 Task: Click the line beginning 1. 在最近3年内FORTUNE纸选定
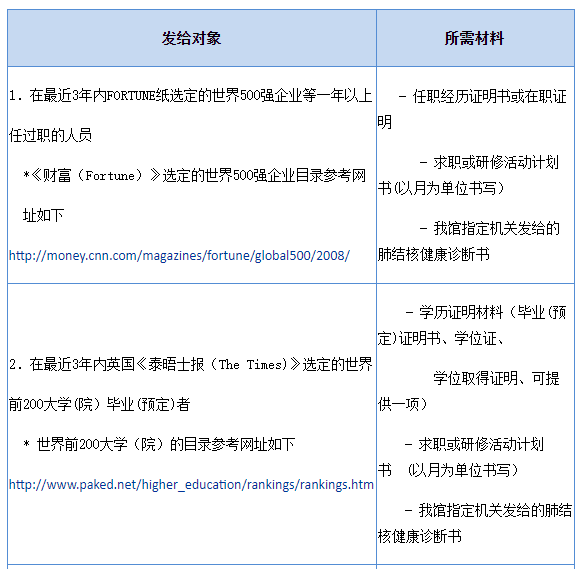point(191,95)
